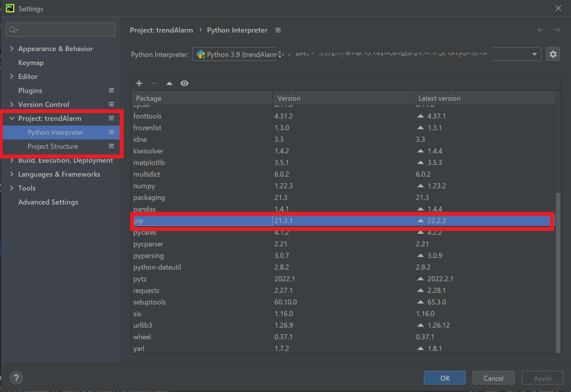Click the Plugins project-level marker icon

(x=112, y=90)
